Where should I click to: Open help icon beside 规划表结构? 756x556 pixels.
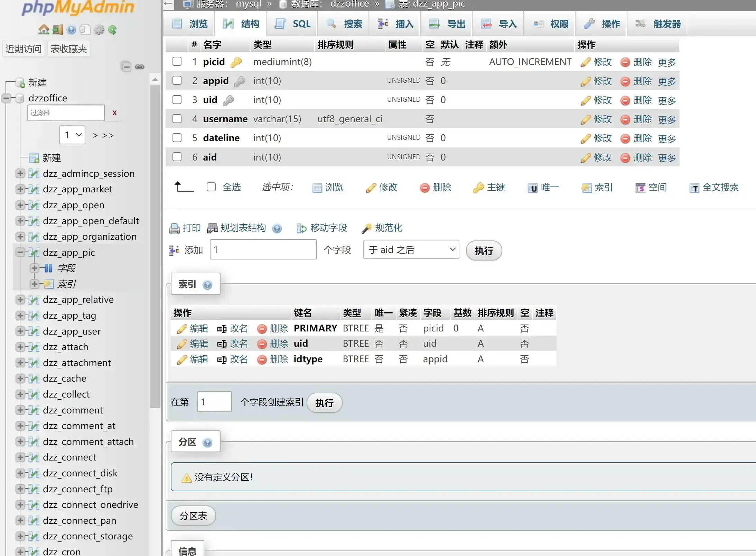[x=277, y=228]
